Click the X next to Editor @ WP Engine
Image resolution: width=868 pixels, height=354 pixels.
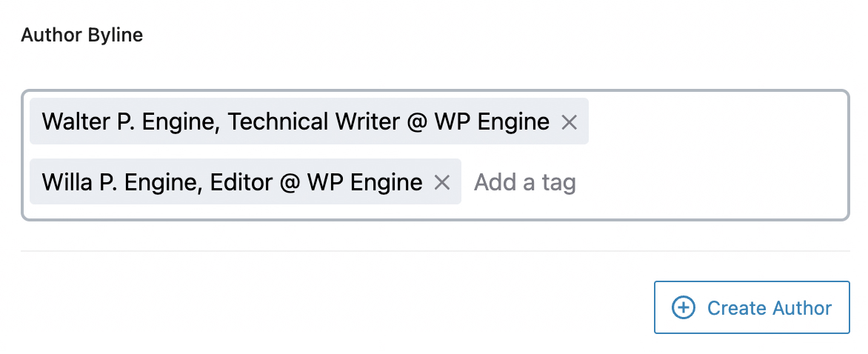pyautogui.click(x=442, y=182)
